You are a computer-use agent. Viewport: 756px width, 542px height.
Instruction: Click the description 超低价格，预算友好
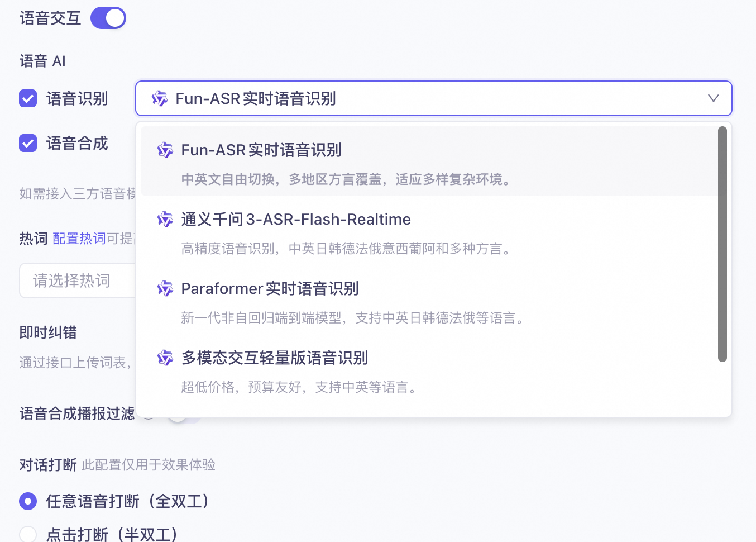click(300, 387)
